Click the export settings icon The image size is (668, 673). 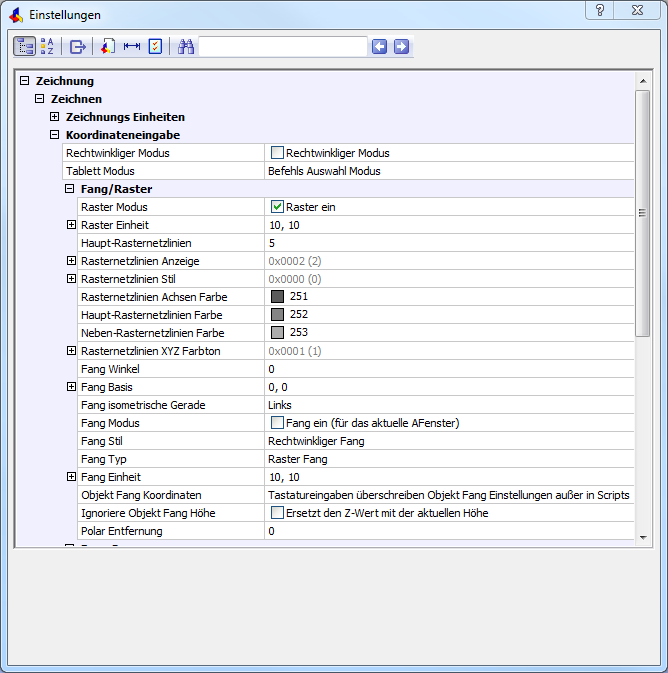pos(78,46)
